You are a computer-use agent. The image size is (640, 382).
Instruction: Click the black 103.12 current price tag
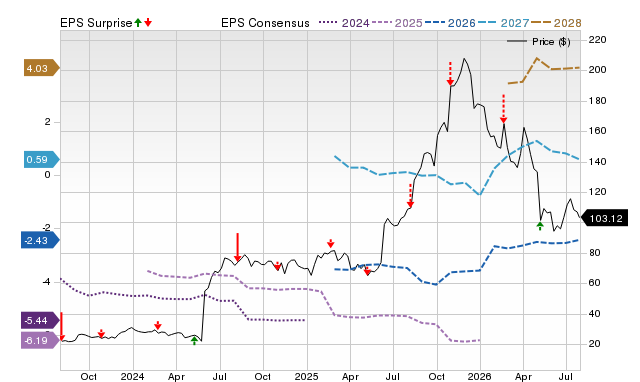[604, 218]
